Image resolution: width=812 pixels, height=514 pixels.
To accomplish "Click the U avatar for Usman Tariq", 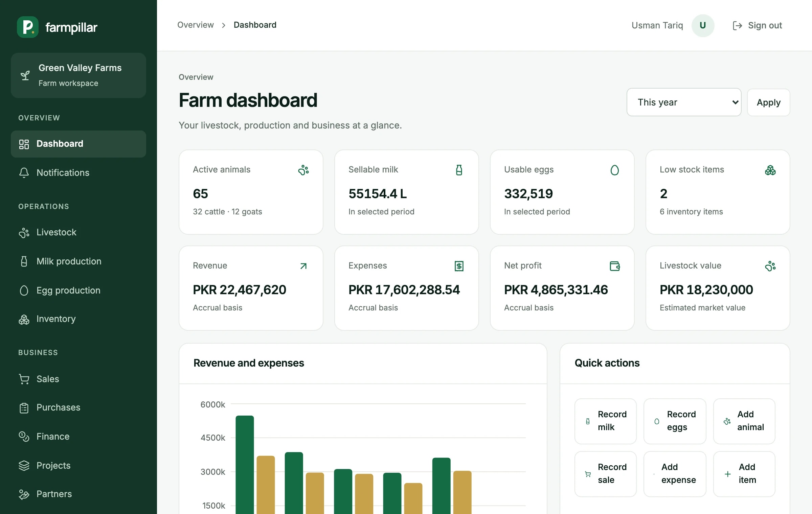I will (x=703, y=26).
